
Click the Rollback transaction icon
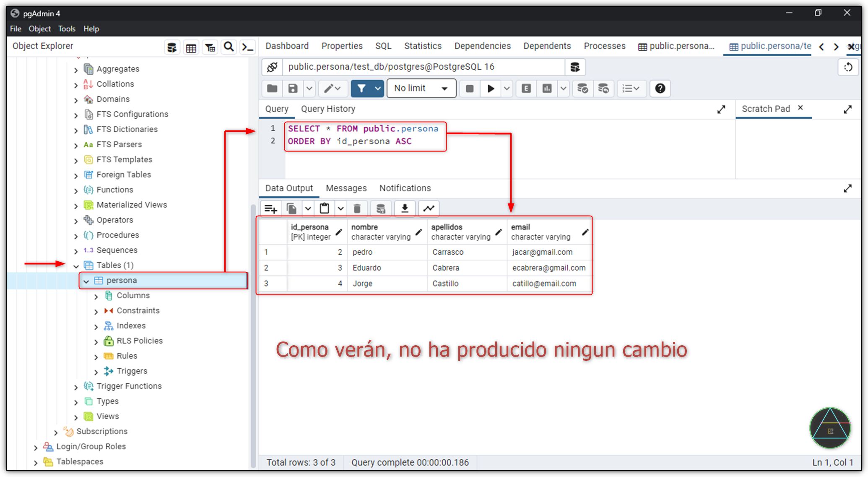(603, 89)
